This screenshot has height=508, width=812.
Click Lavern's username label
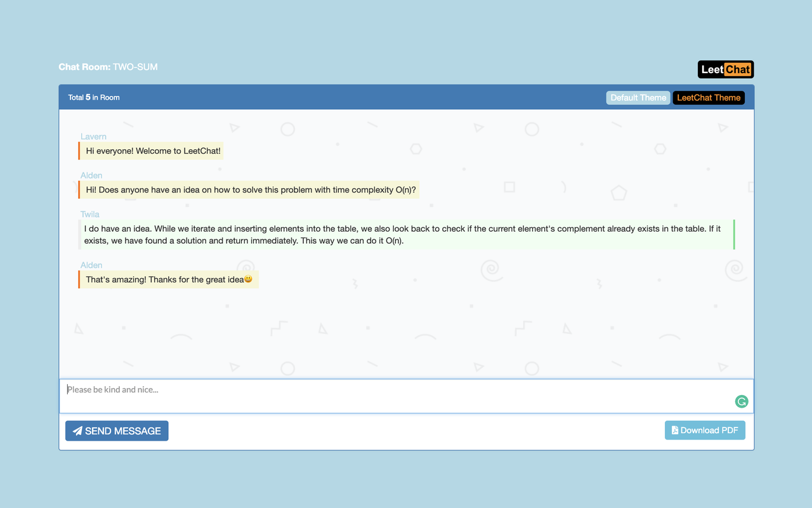pos(93,137)
